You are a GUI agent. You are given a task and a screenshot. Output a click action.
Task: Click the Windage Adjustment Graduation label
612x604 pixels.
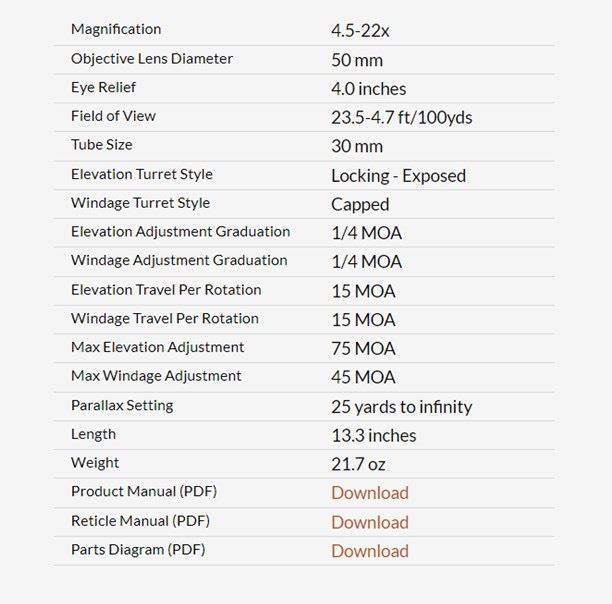(179, 261)
